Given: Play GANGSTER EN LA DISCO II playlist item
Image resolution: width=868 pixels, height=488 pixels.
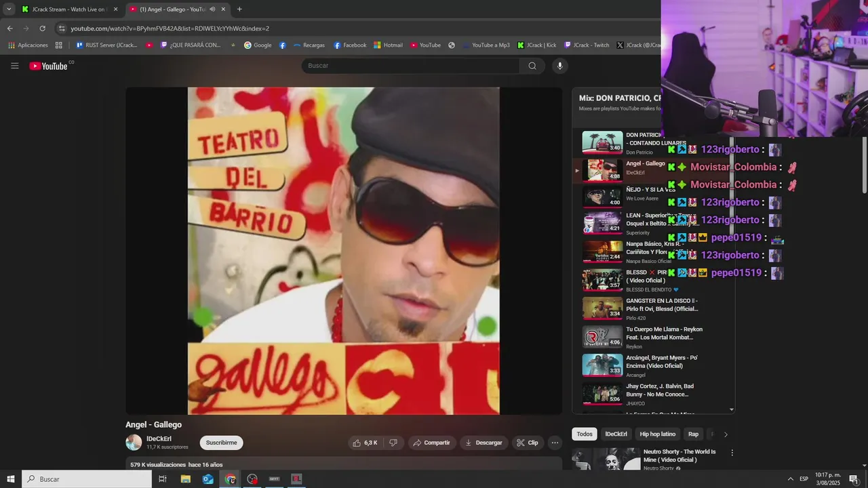Looking at the screenshot, I should pos(654,308).
